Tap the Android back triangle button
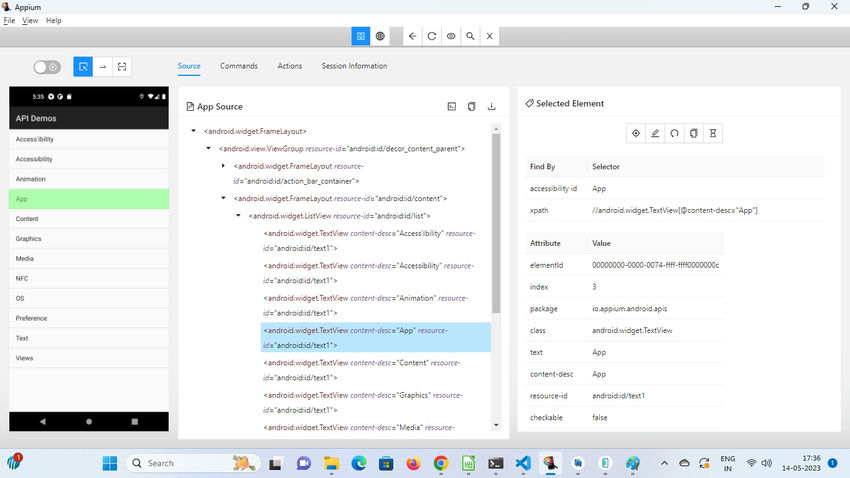The width and height of the screenshot is (850, 478). [x=43, y=422]
